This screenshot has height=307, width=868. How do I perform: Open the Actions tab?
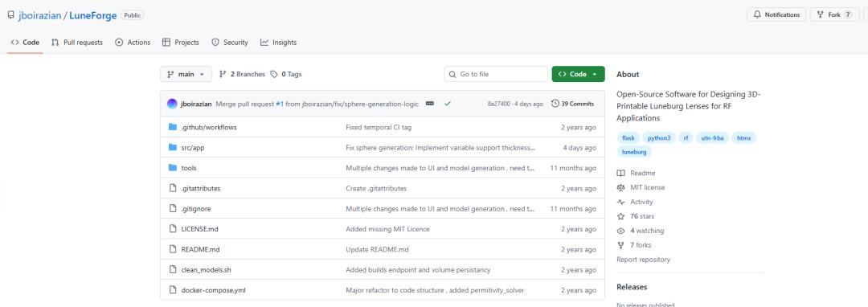click(x=133, y=43)
